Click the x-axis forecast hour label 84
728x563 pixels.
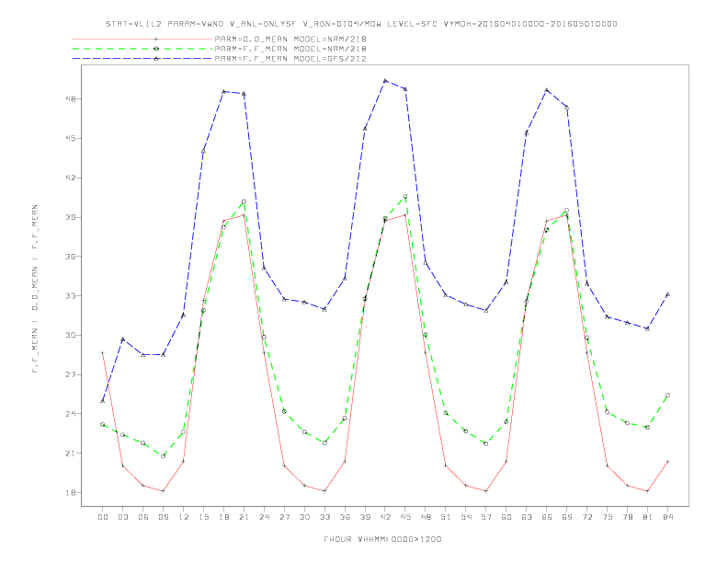(x=667, y=517)
